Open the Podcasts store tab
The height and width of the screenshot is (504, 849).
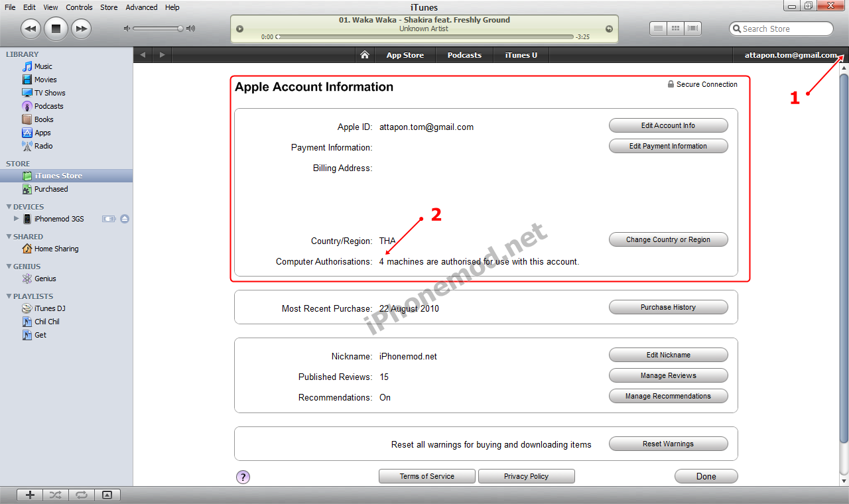coord(464,55)
